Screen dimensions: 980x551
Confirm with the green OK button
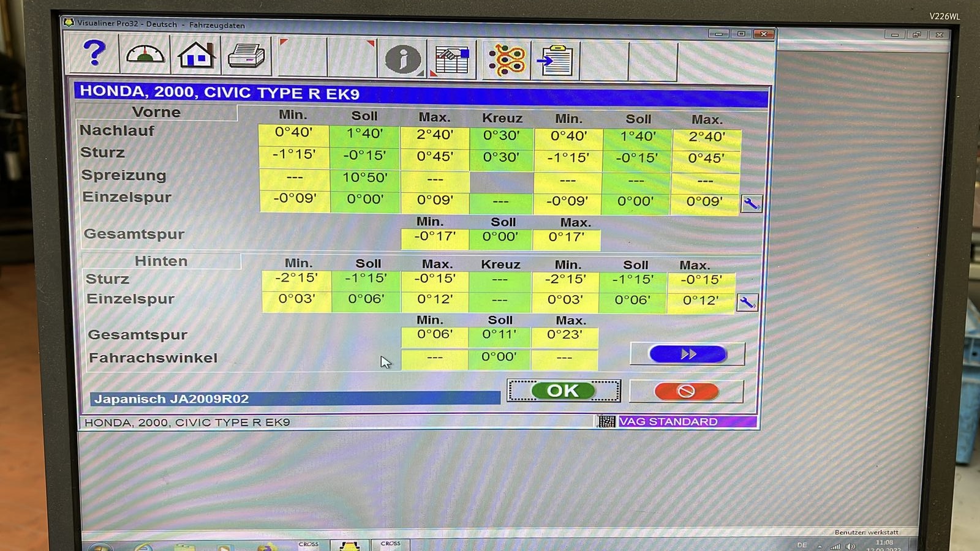coord(563,391)
